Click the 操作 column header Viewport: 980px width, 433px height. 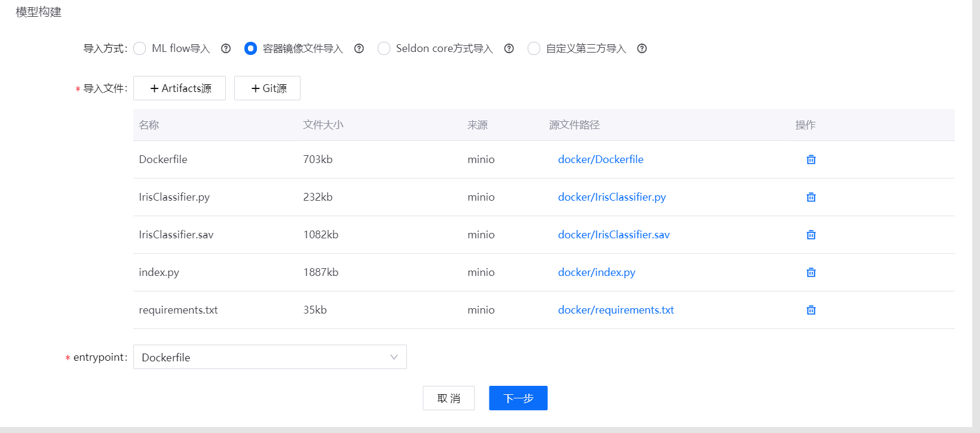point(806,125)
